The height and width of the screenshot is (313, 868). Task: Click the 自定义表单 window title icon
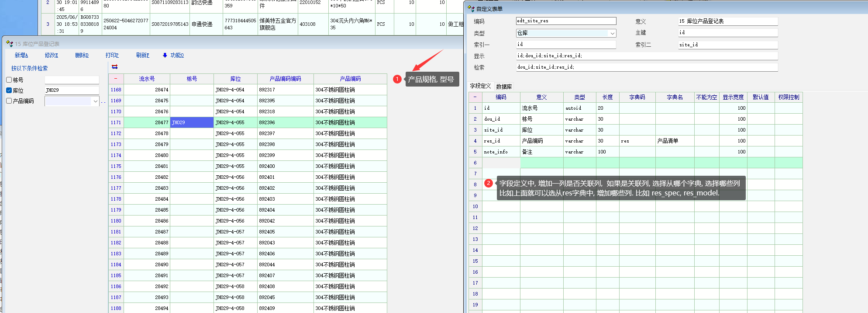point(471,8)
